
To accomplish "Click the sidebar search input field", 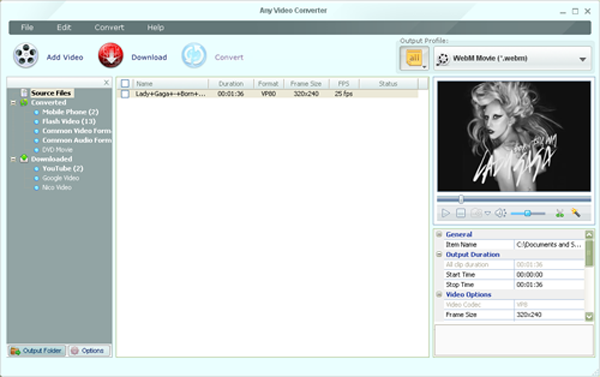I will [55, 82].
